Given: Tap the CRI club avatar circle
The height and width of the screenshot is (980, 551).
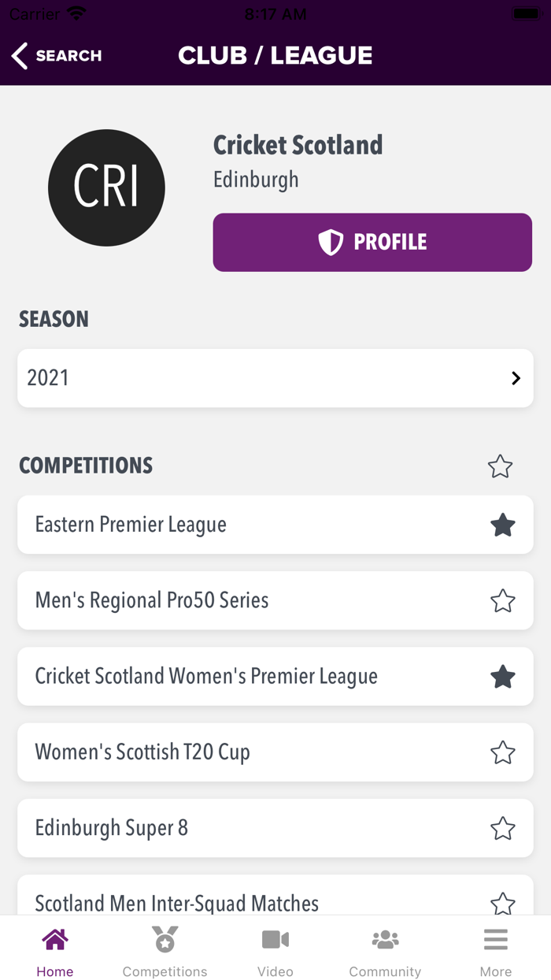Looking at the screenshot, I should 106,187.
